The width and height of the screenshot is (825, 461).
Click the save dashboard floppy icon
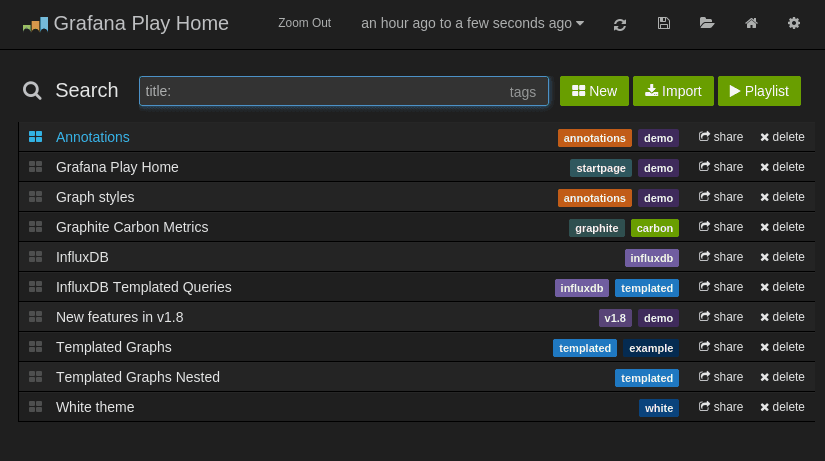point(663,23)
